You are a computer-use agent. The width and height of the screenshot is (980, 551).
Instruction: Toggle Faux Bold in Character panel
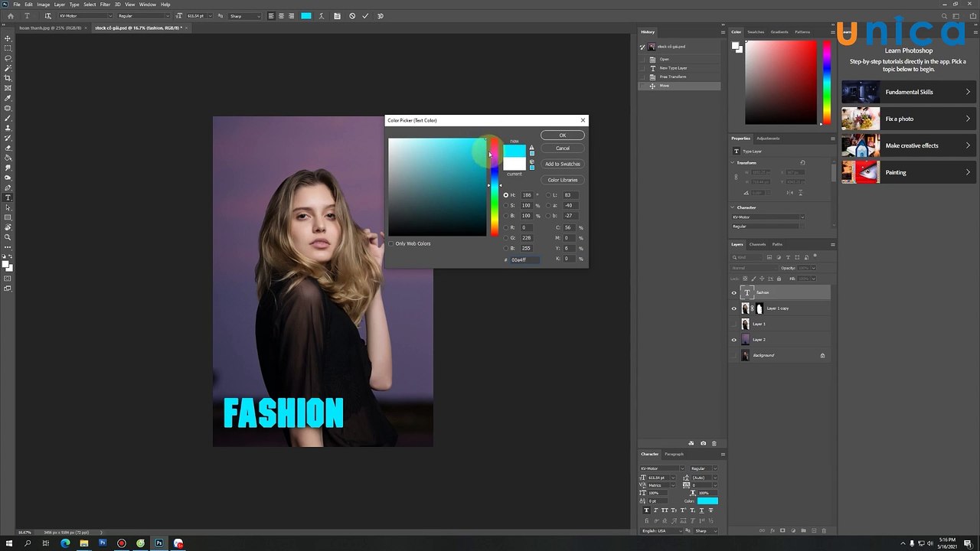click(647, 510)
